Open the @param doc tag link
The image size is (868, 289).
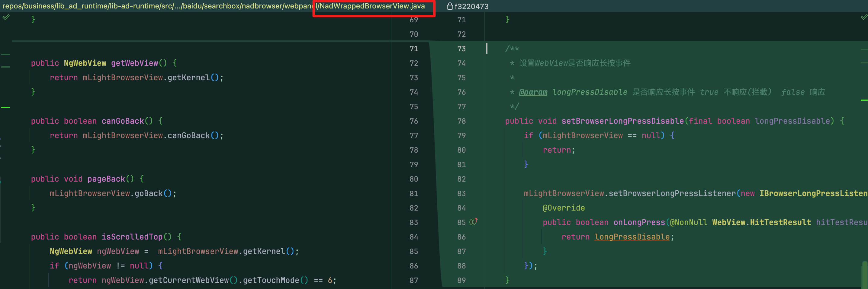[x=533, y=92]
